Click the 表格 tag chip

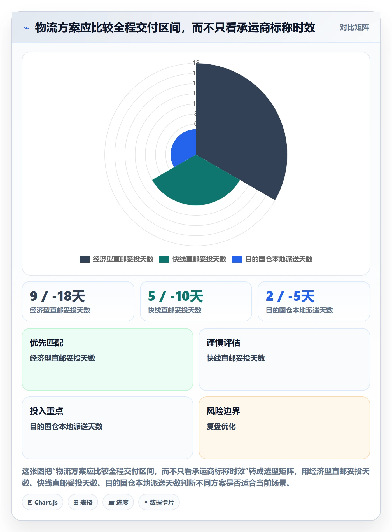[83, 502]
